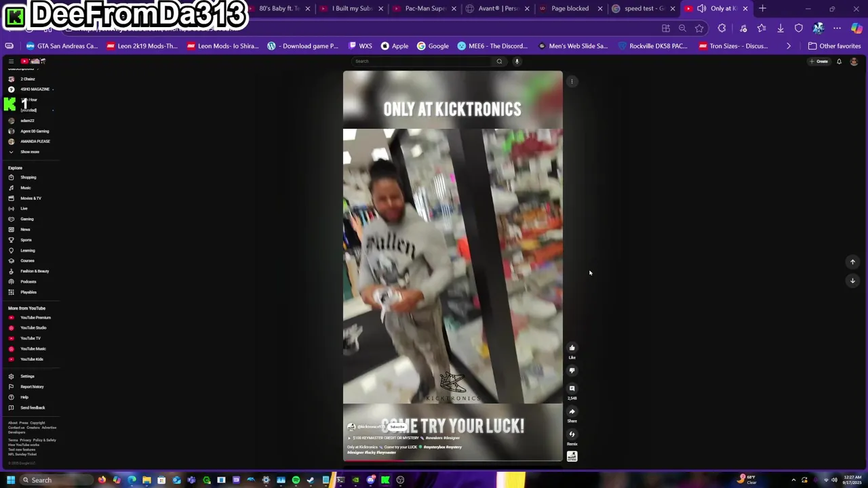Open the Short's sound thumbnail
This screenshot has width=868, height=488.
tap(572, 457)
